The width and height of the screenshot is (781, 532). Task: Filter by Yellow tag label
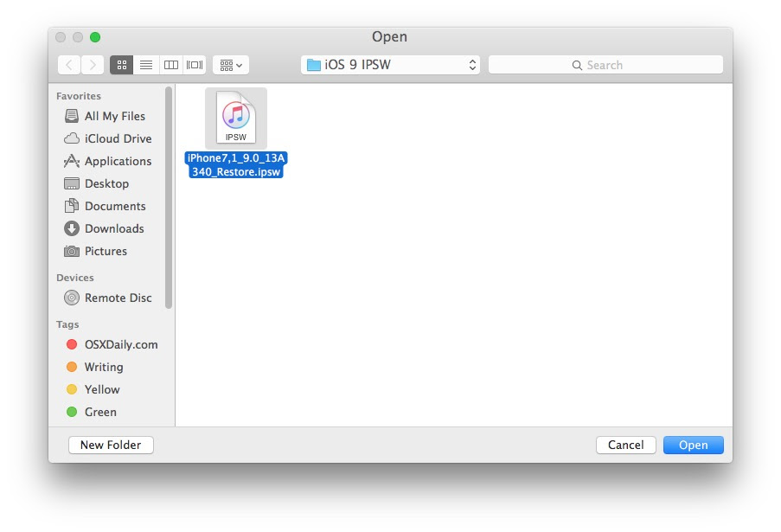tap(102, 389)
